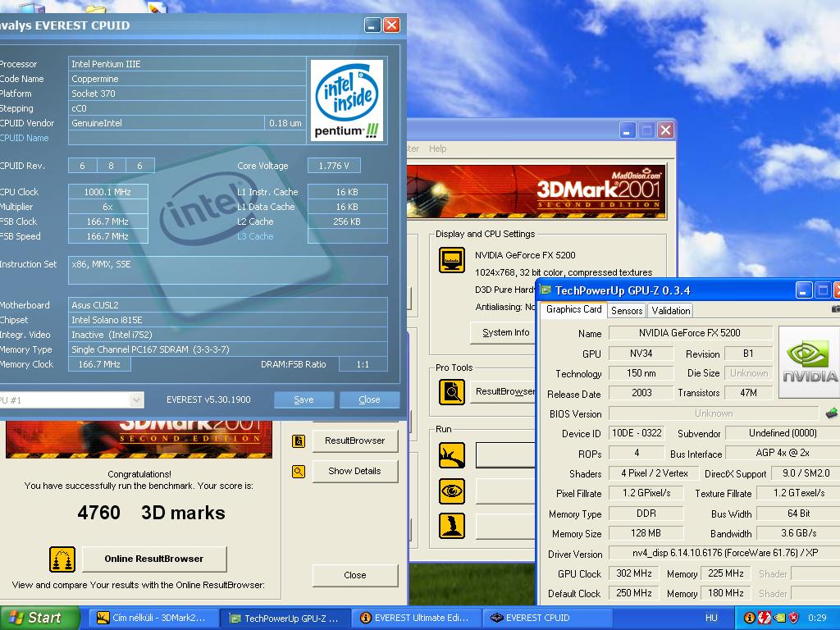Click the red shield security tray icon
The height and width of the screenshot is (630, 840).
point(794,619)
